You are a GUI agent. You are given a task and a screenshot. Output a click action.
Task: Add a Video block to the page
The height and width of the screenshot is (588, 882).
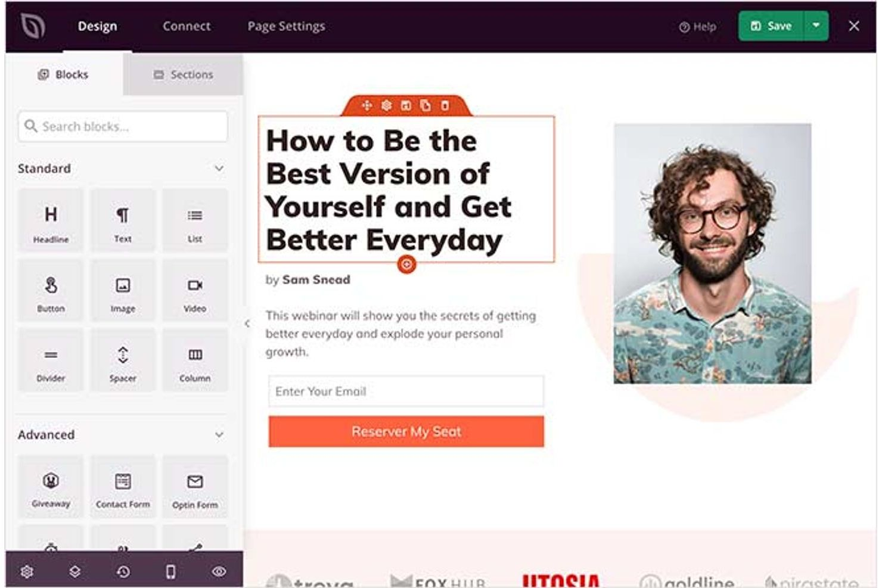[x=195, y=291]
